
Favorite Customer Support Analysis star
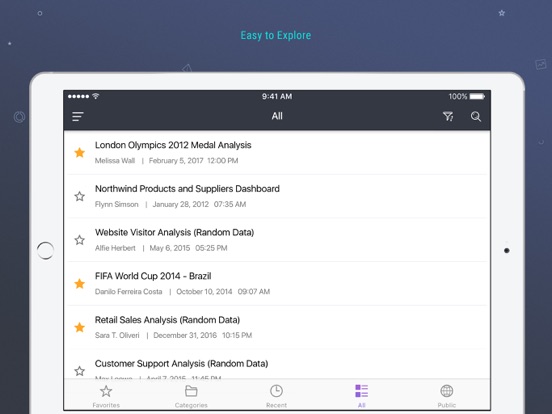pos(80,371)
